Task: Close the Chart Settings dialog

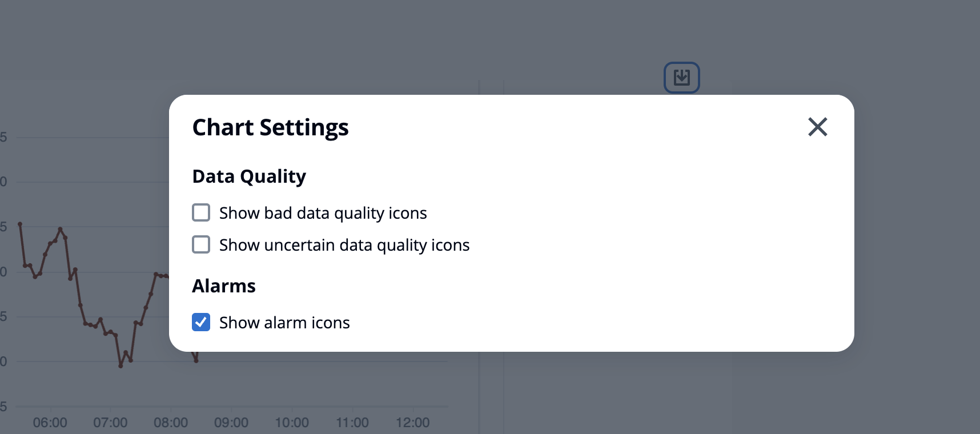Action: [x=817, y=127]
